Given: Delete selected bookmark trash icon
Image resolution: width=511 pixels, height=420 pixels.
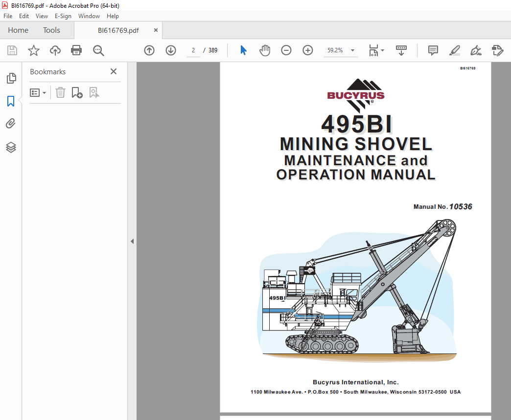Looking at the screenshot, I should click(60, 92).
